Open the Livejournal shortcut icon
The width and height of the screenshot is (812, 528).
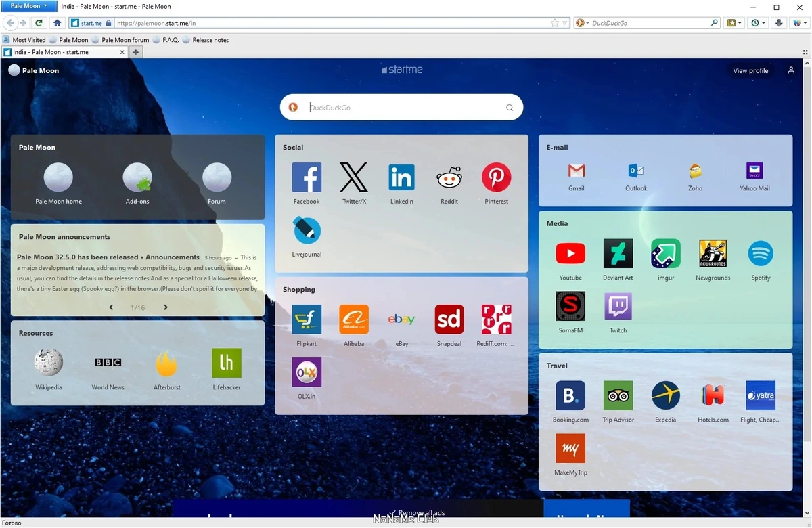307,230
